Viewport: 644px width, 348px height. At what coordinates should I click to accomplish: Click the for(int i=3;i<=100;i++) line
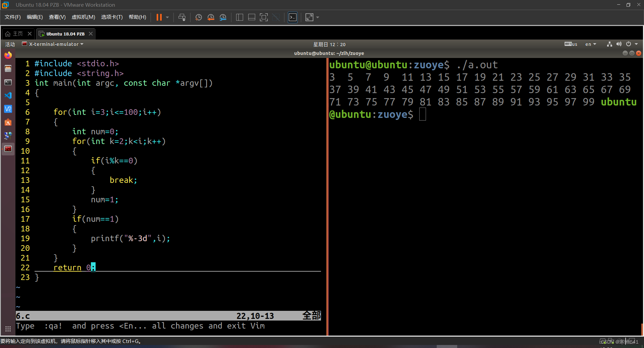tap(107, 112)
